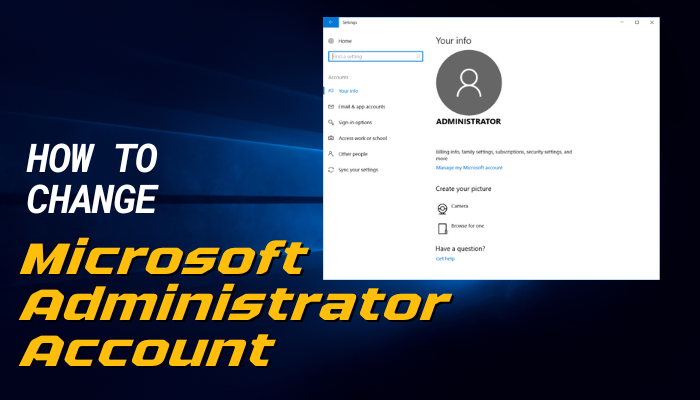
Task: Click the Browse for one file icon
Action: [x=442, y=229]
